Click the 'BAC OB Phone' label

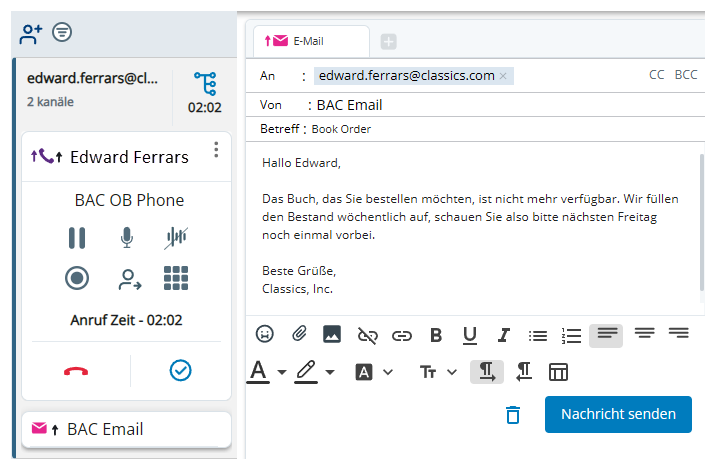[129, 200]
